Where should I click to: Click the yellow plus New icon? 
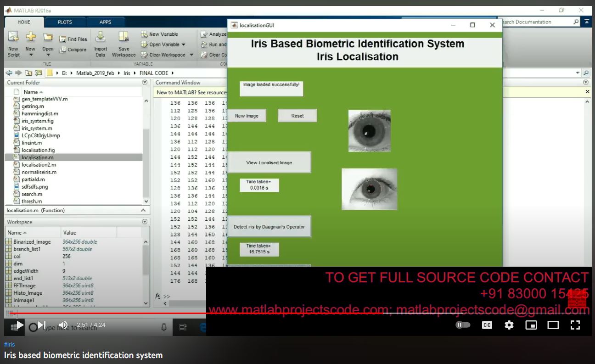click(30, 37)
